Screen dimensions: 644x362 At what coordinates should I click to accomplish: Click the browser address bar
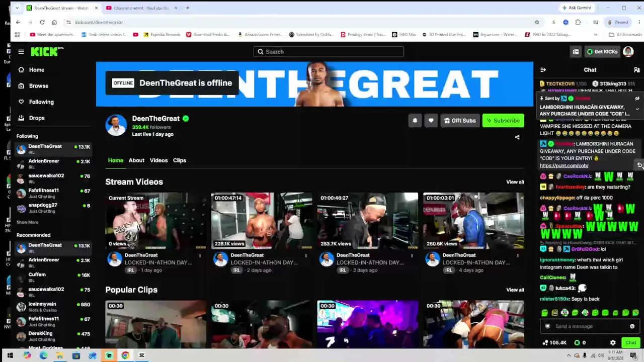302,22
